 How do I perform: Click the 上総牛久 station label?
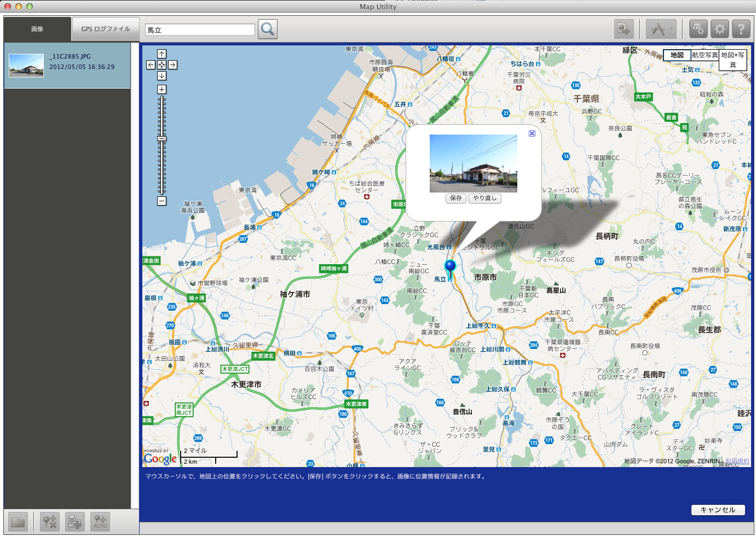click(x=478, y=326)
